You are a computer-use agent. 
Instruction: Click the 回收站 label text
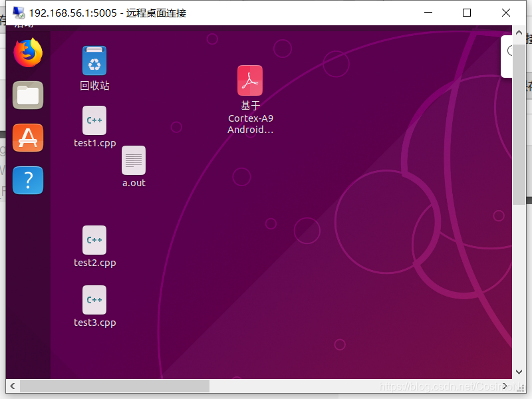point(94,86)
